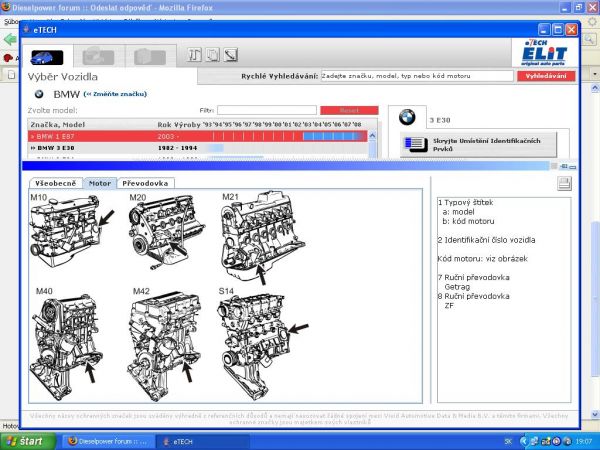Viewport: 600px width, 450px height.
Task: Click the printer icon above the legend panel
Action: (564, 184)
